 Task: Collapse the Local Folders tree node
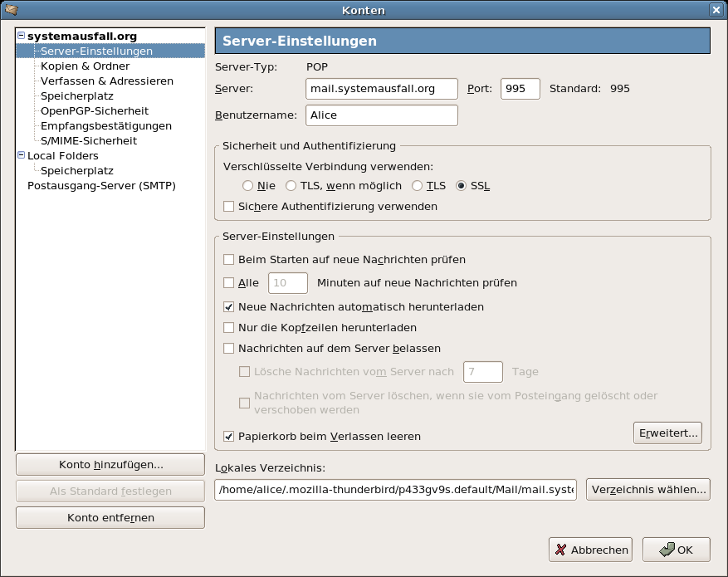(21, 155)
